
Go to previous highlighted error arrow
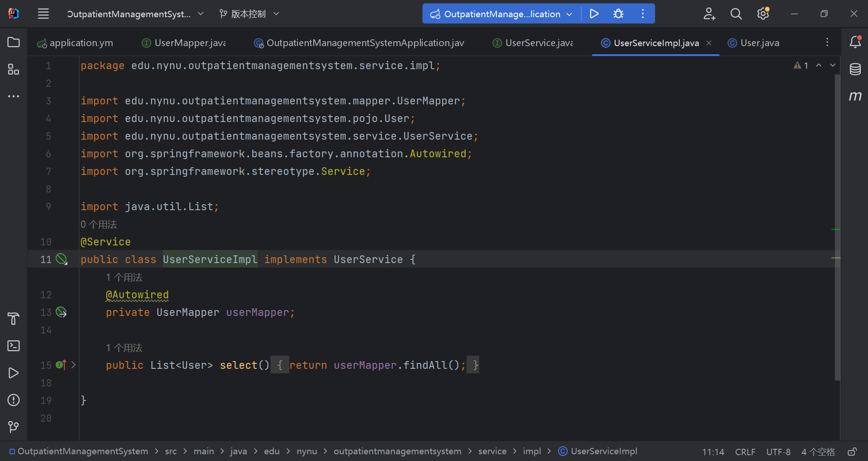[x=819, y=66]
